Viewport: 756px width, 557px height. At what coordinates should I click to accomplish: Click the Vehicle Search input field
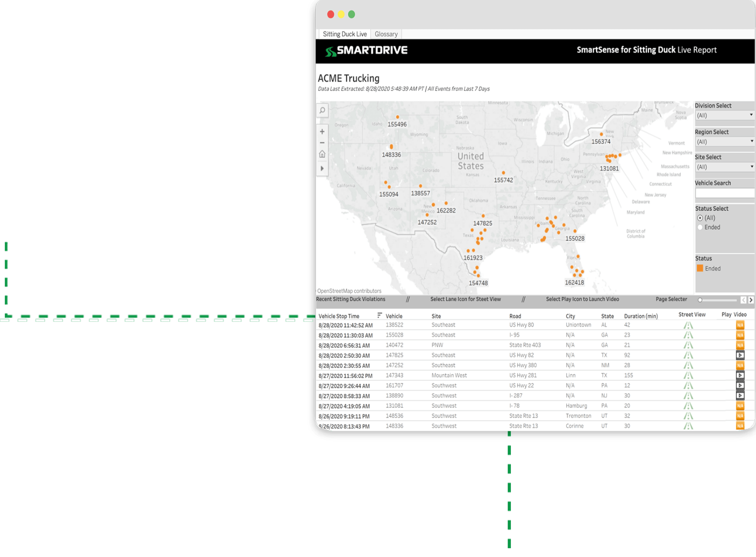tap(725, 193)
